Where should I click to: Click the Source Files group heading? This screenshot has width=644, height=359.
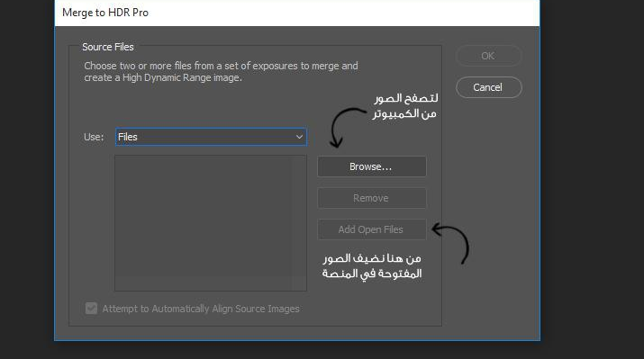pyautogui.click(x=107, y=47)
